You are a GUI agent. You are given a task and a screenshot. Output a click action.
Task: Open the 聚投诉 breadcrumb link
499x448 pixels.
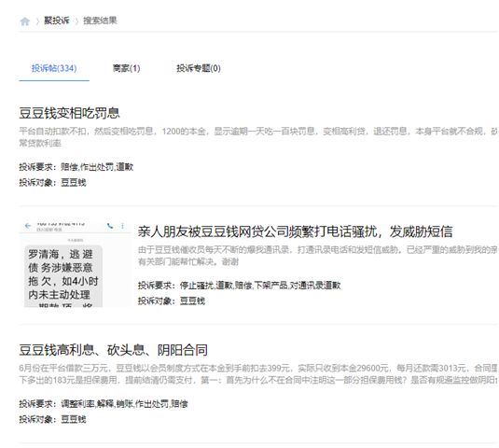pos(56,21)
